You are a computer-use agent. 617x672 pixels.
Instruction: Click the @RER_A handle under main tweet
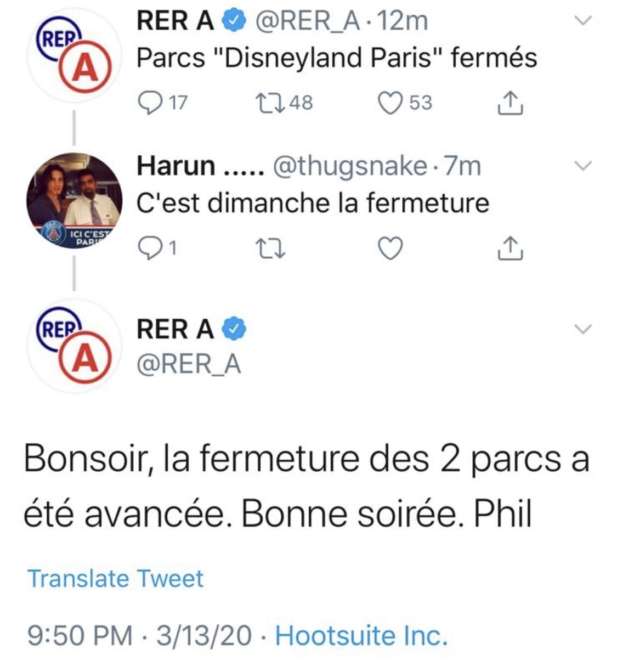click(x=189, y=364)
